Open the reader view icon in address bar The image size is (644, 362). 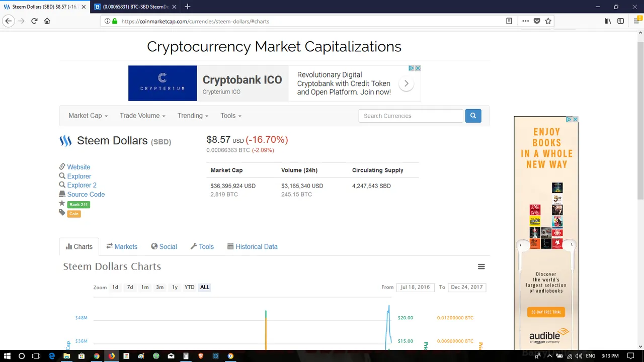coord(509,21)
